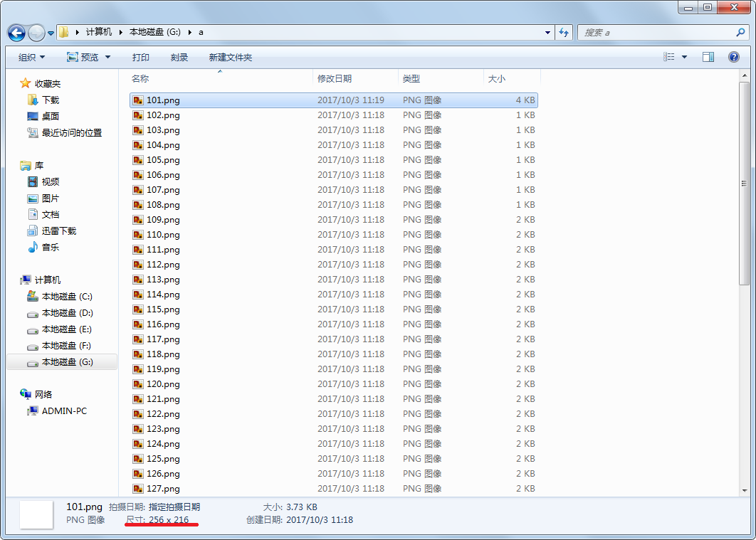This screenshot has height=540, width=756.
Task: Click 指定拍摄日期 in the details pane
Action: 174,507
